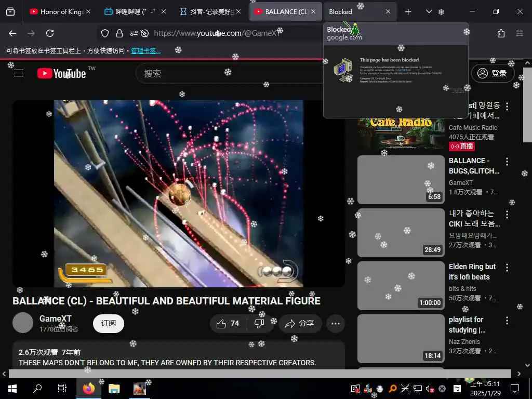Open network settings tray icon
The image size is (532, 399).
tap(418, 389)
